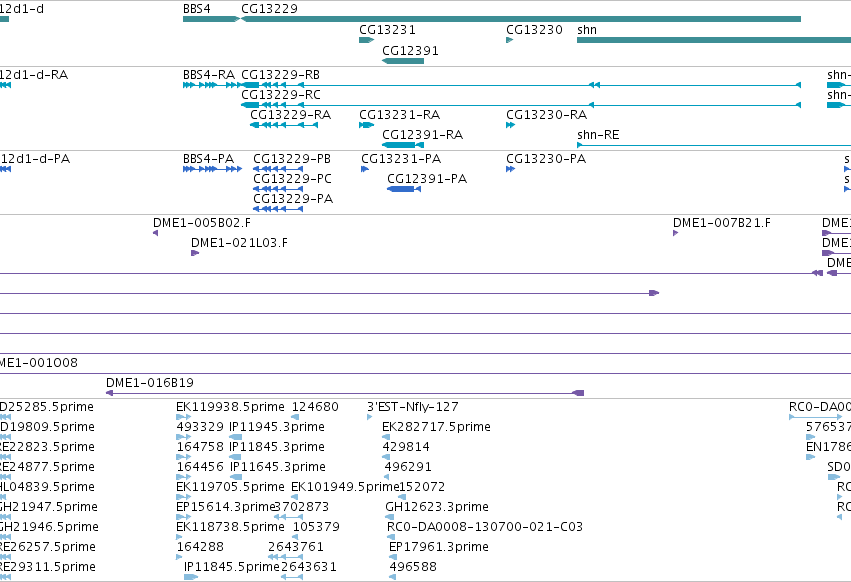The width and height of the screenshot is (851, 582).
Task: Click the DME1-005B02.F arrow marker
Action: tap(156, 233)
